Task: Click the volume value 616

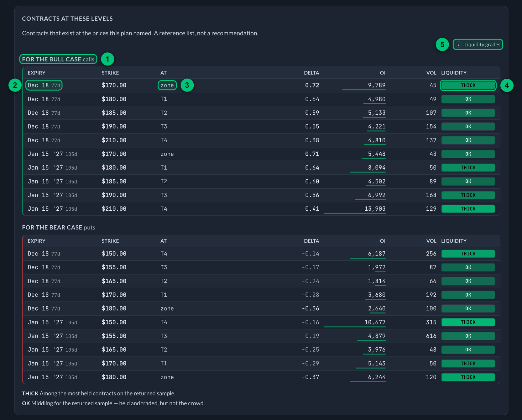Action: tap(431, 336)
